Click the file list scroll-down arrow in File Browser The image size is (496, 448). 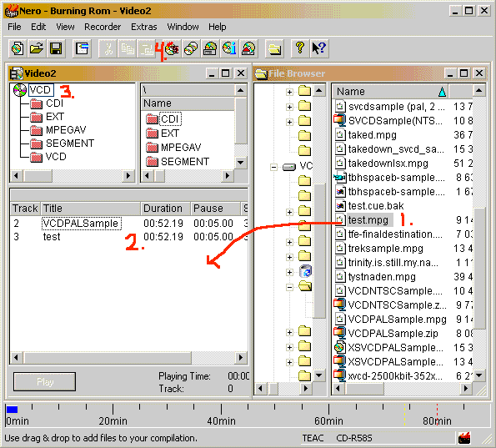click(x=479, y=375)
